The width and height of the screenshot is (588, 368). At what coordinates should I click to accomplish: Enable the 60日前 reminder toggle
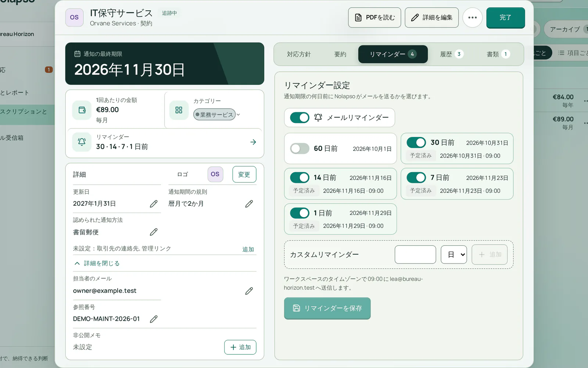point(300,149)
